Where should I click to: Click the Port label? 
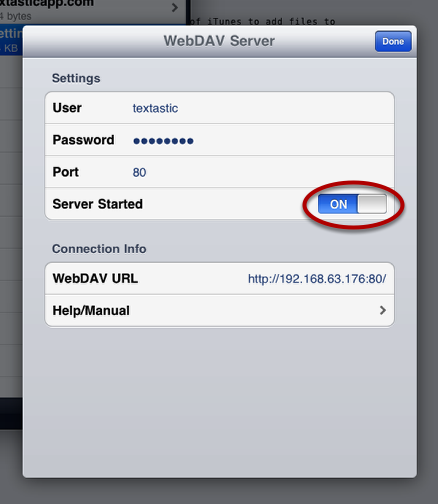pos(66,172)
